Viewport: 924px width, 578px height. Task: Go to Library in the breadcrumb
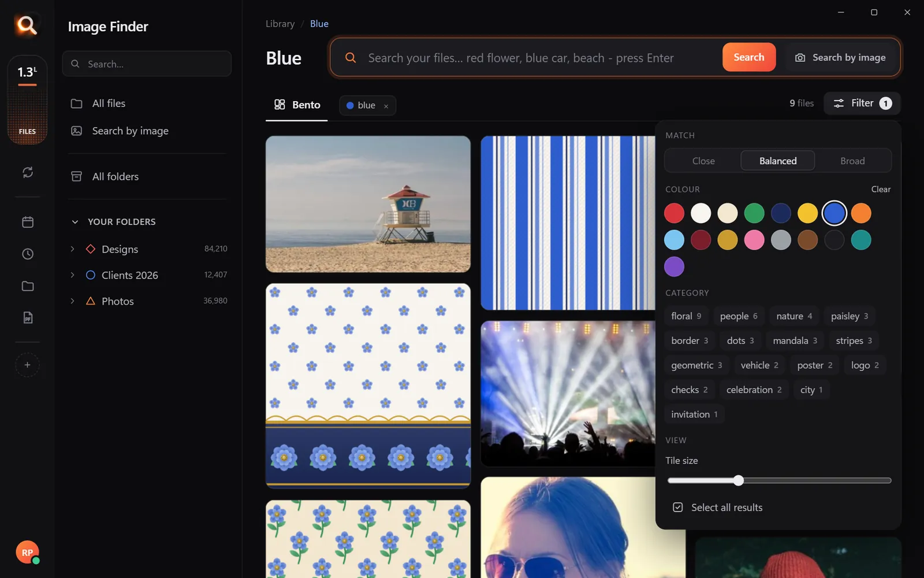pos(280,24)
